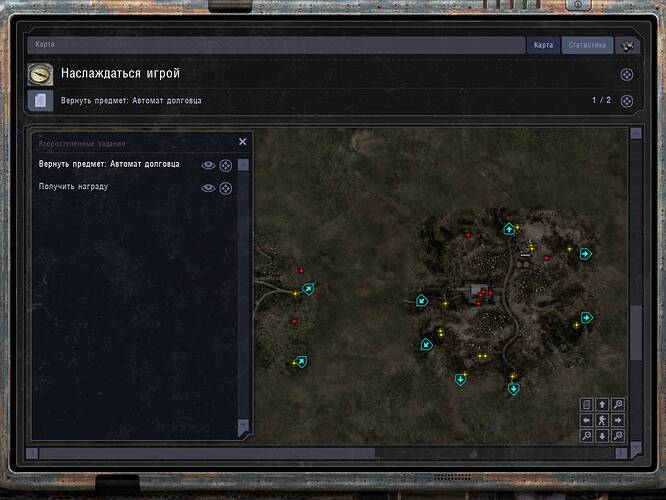This screenshot has width=666, height=500.
Task: Click header subtask Вернуть предмет: Автомат долговца
Action: (131, 101)
